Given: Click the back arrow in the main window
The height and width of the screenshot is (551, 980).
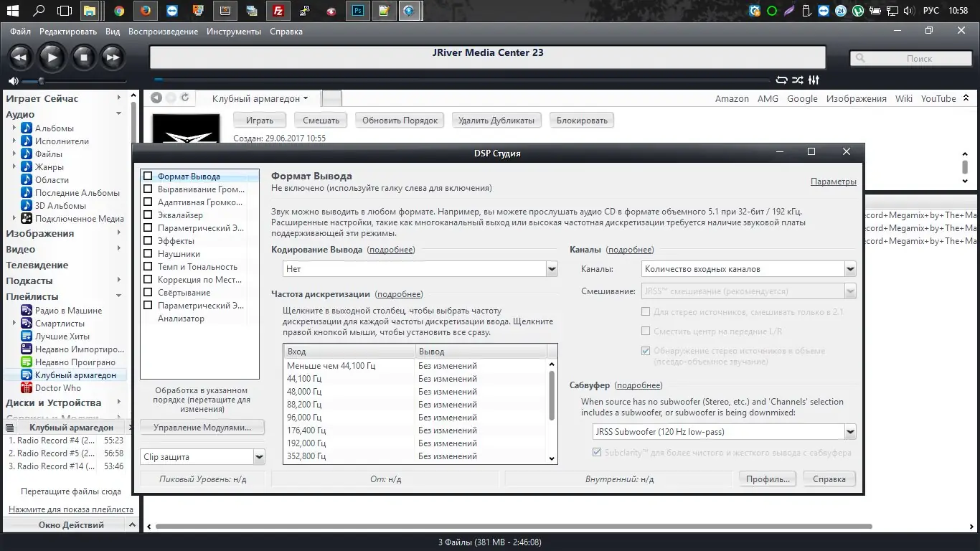Looking at the screenshot, I should coord(156,98).
